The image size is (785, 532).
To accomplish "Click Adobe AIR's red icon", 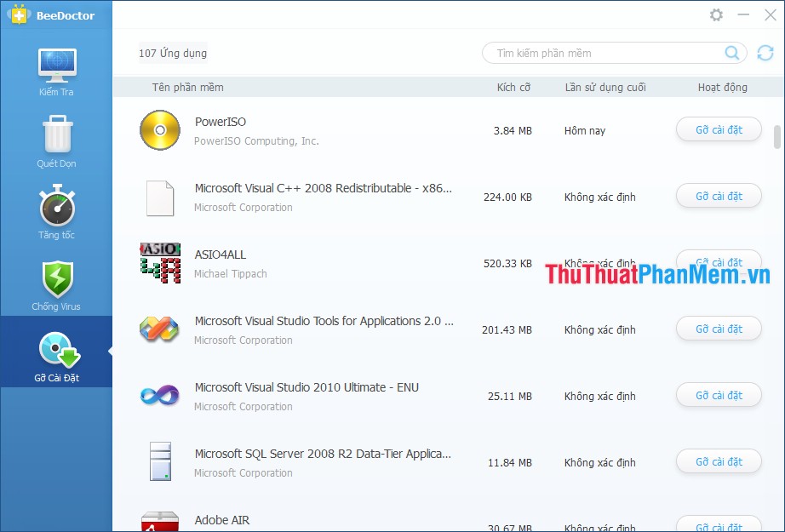I will point(159,522).
